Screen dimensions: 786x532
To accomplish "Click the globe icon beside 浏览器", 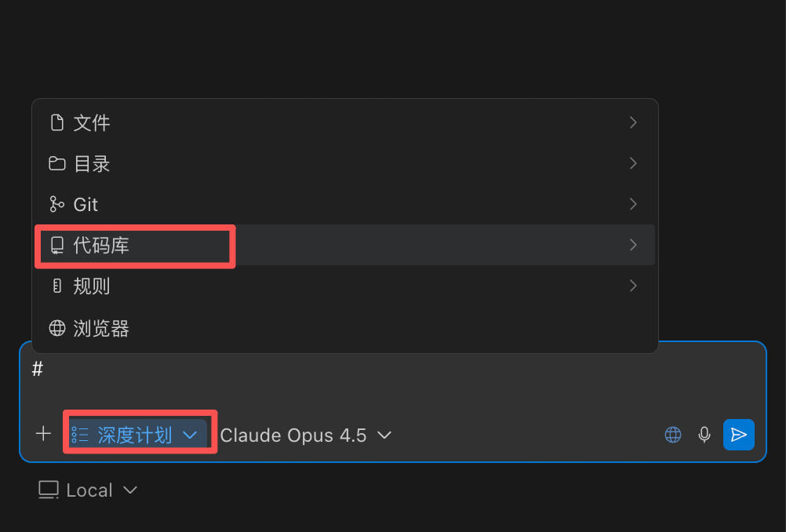I will click(x=56, y=328).
